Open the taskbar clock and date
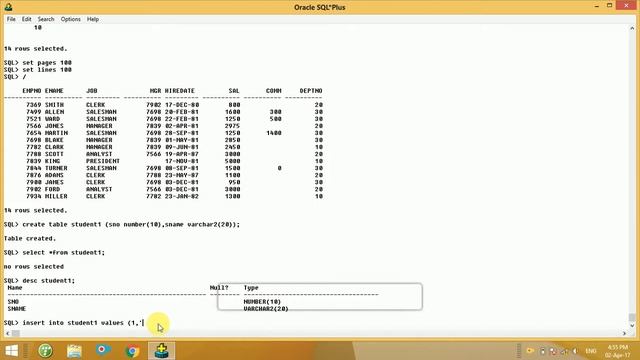640x360 pixels. point(618,351)
